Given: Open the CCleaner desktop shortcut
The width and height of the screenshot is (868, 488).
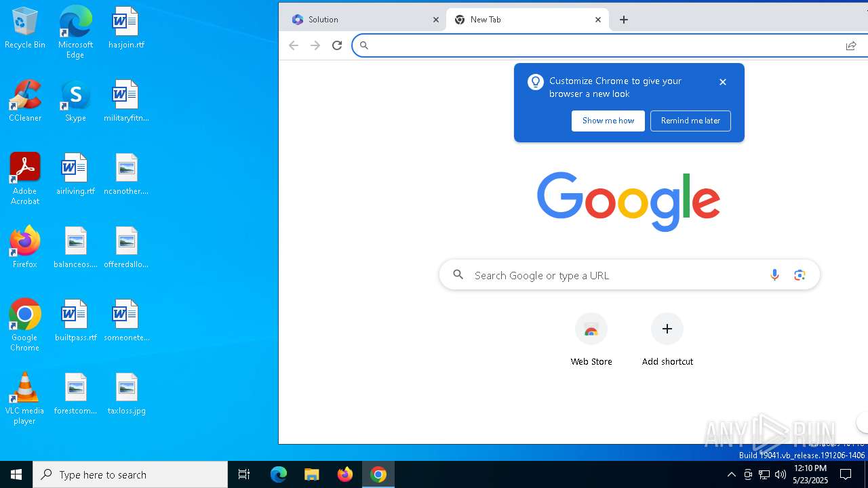Looking at the screenshot, I should pyautogui.click(x=25, y=101).
